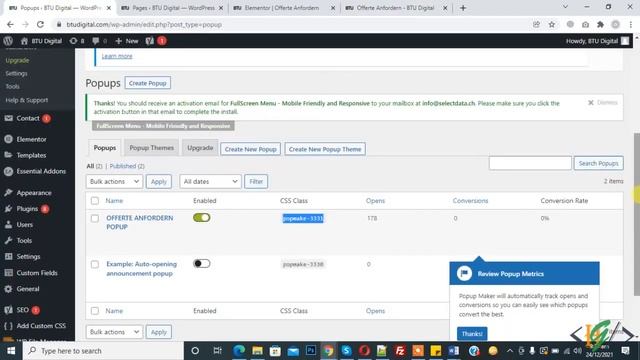Image resolution: width=640 pixels, height=360 pixels.
Task: Tick checkbox for Example Auto-opening popup
Action: 95,264
